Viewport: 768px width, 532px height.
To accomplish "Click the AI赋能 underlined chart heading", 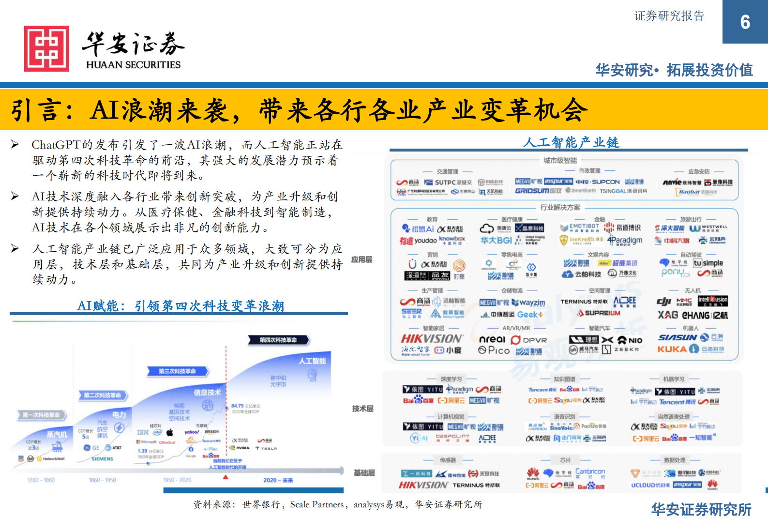I will coord(181,306).
